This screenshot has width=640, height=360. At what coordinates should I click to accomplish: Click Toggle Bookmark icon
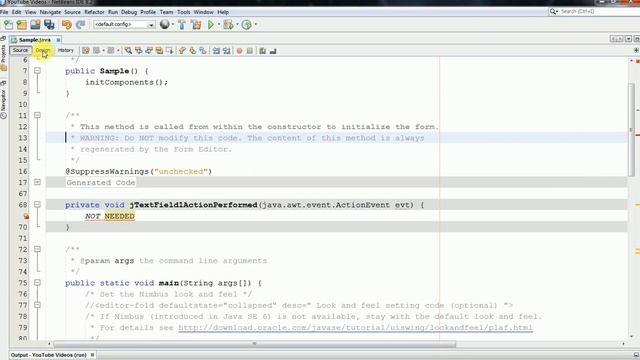pyautogui.click(x=202, y=51)
